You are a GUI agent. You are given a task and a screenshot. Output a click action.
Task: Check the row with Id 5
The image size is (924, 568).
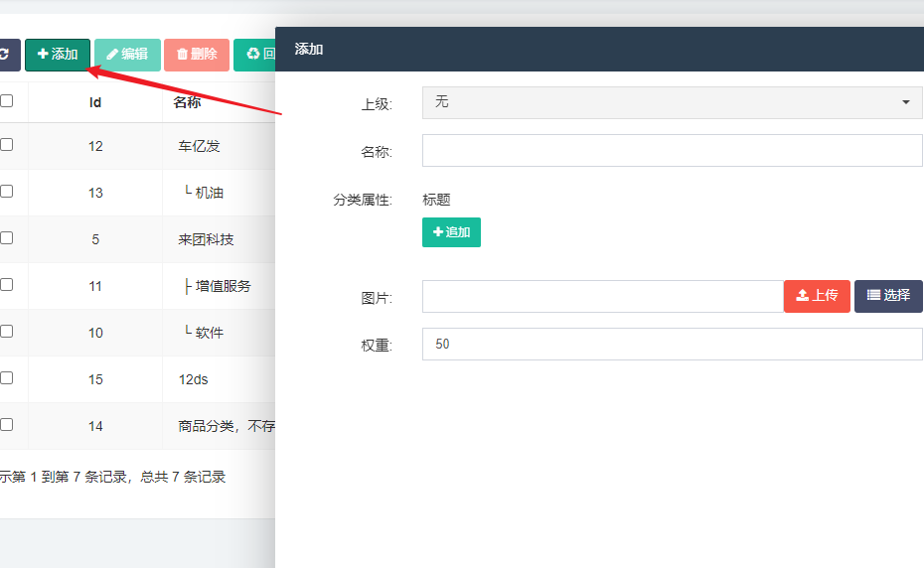pos(7,238)
